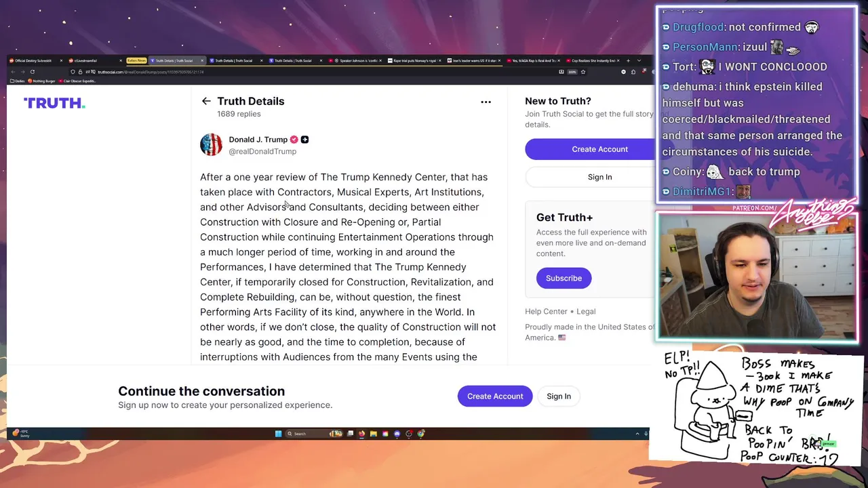Switch to the r/LivestreamFail tab
The height and width of the screenshot is (488, 868).
[x=96, y=61]
